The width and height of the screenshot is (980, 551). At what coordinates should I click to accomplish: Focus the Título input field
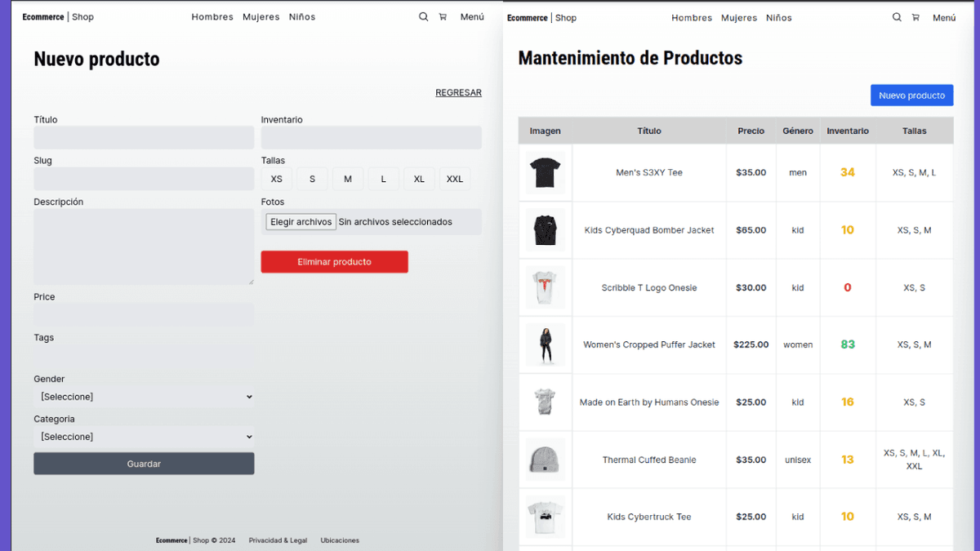pos(144,137)
